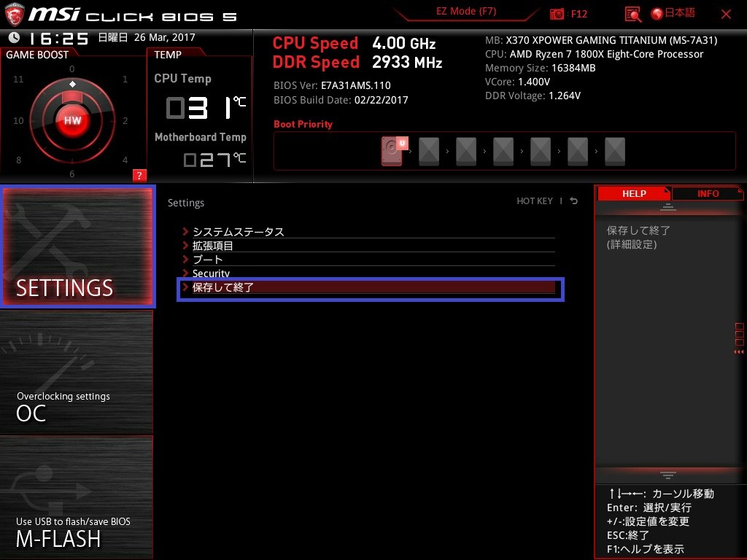The image size is (747, 560).
Task: Expand chevron beside システムステータス
Action: [185, 231]
